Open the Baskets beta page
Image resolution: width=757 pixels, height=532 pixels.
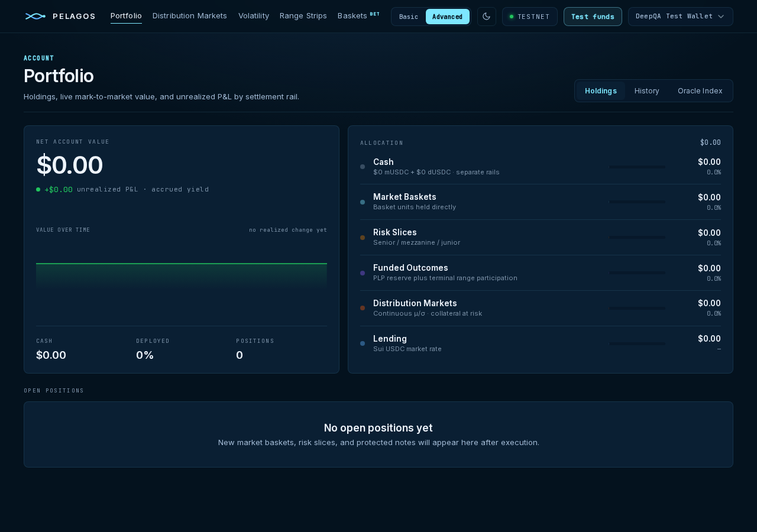click(358, 16)
